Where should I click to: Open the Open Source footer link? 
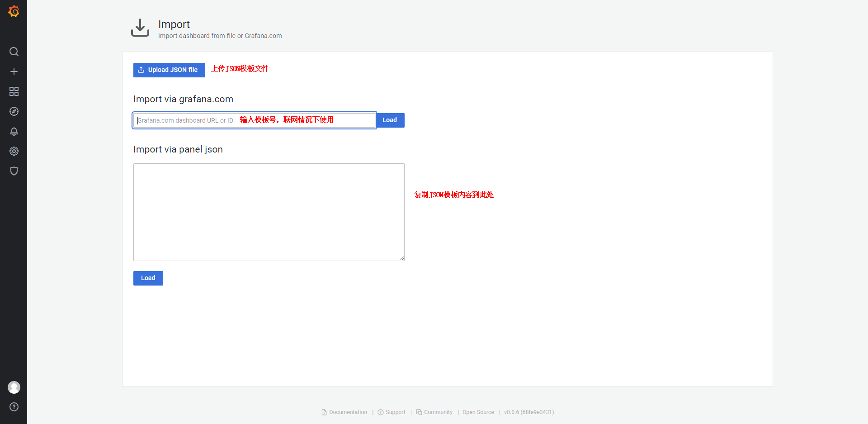[478, 412]
